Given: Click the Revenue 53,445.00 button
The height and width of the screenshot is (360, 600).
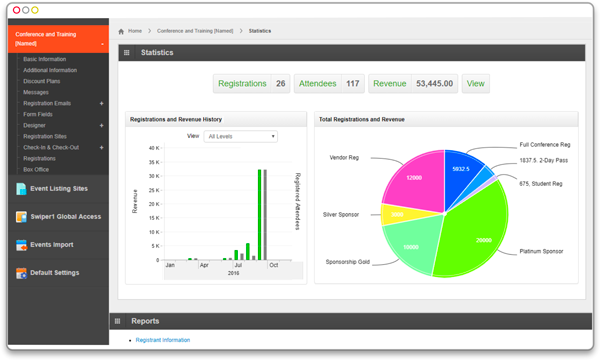Looking at the screenshot, I should [413, 84].
